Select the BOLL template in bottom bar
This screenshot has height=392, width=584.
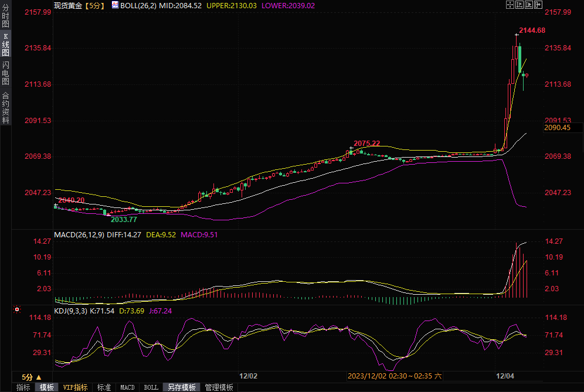[151, 387]
